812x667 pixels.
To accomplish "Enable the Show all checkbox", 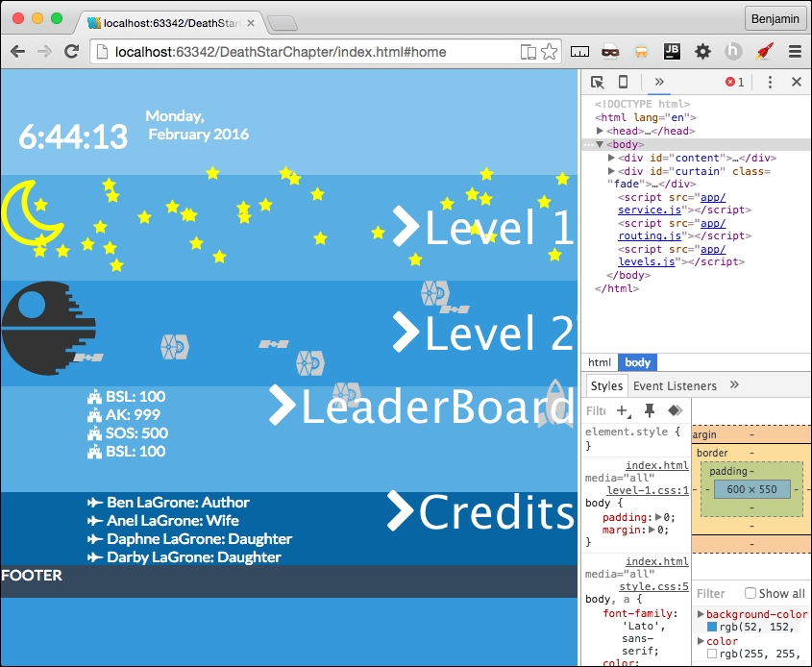I will click(750, 593).
